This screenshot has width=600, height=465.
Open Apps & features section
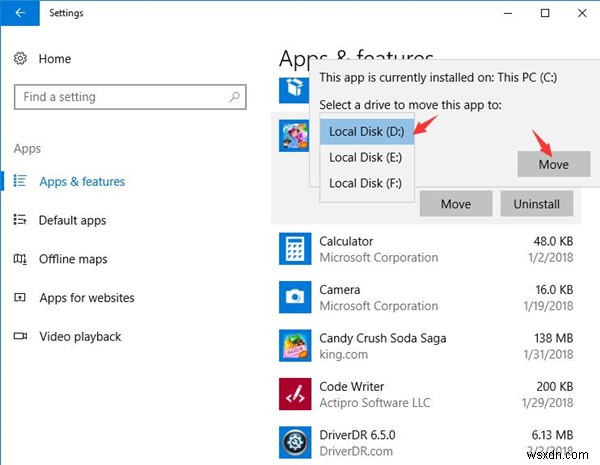tap(82, 181)
